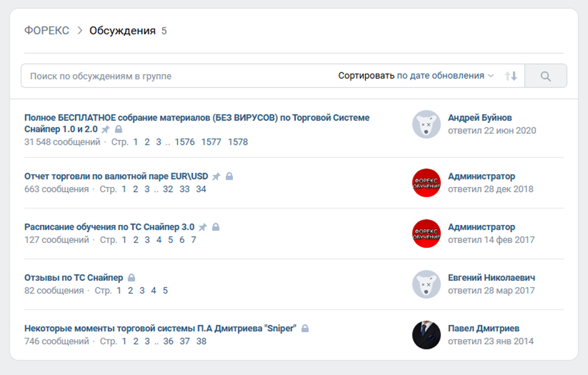Viewport: 588px width, 375px height.
Task: Go to page 2 of the 31 548 messages topic
Action: click(x=147, y=142)
